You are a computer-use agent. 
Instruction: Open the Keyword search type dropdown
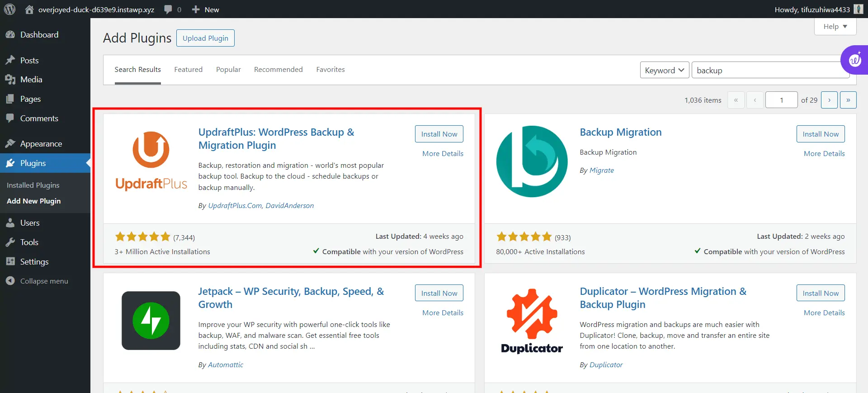[665, 70]
